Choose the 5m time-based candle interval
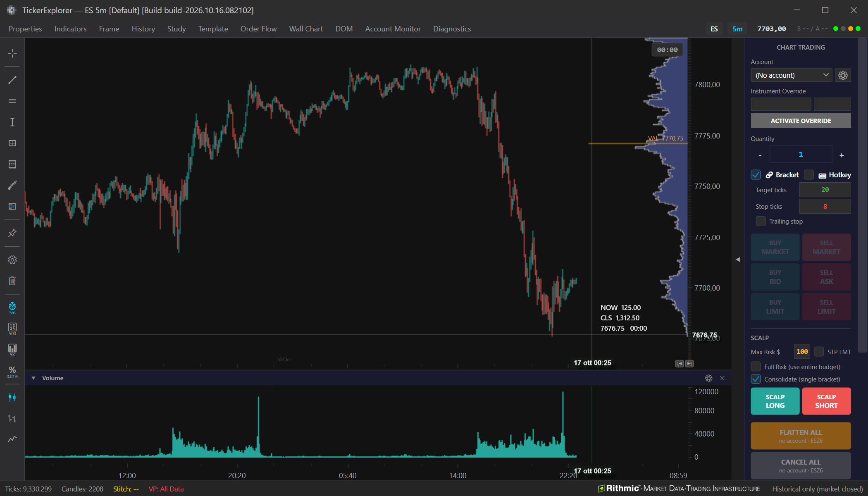The width and height of the screenshot is (868, 496). [12, 308]
